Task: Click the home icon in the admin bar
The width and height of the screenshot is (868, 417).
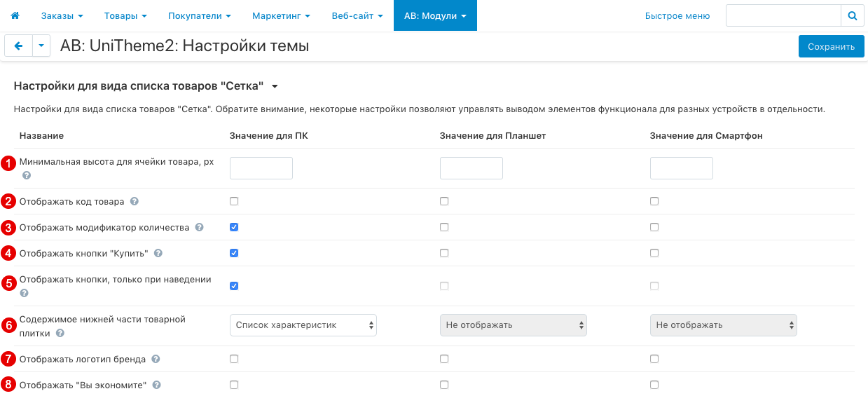Action: coord(15,15)
